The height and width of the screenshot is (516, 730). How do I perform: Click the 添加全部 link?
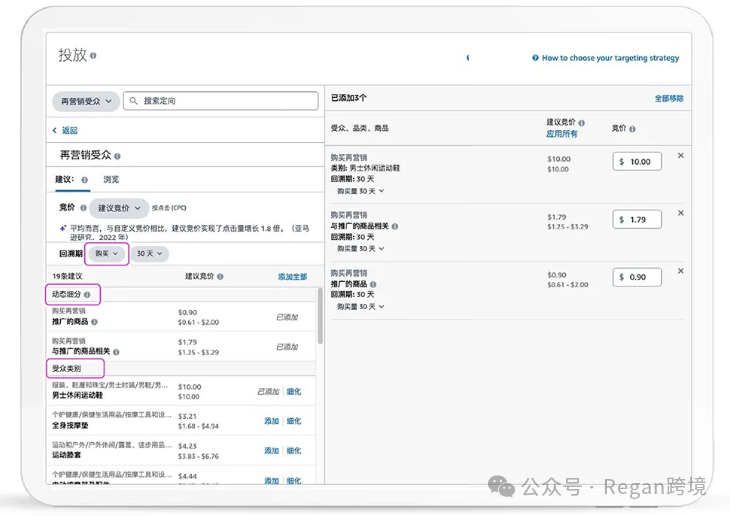point(292,276)
